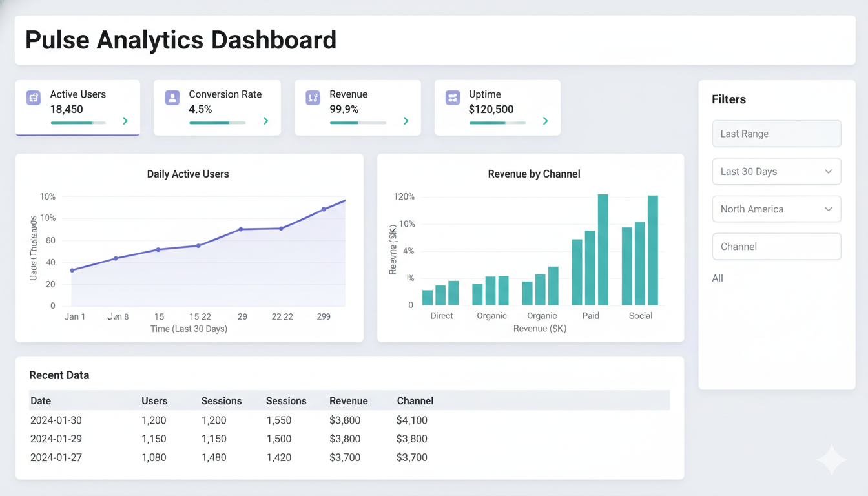Viewport: 868px width, 496px height.
Task: Open the Last 30 Days dropdown
Action: tap(776, 172)
